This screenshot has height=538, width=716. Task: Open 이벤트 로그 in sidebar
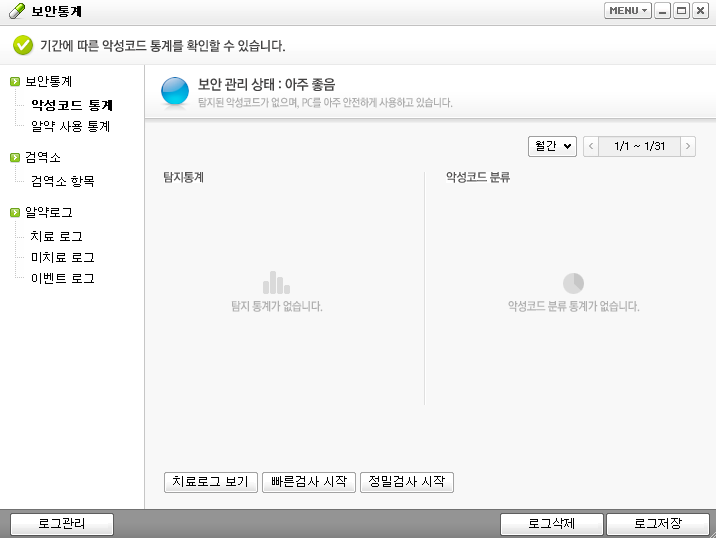coord(63,278)
